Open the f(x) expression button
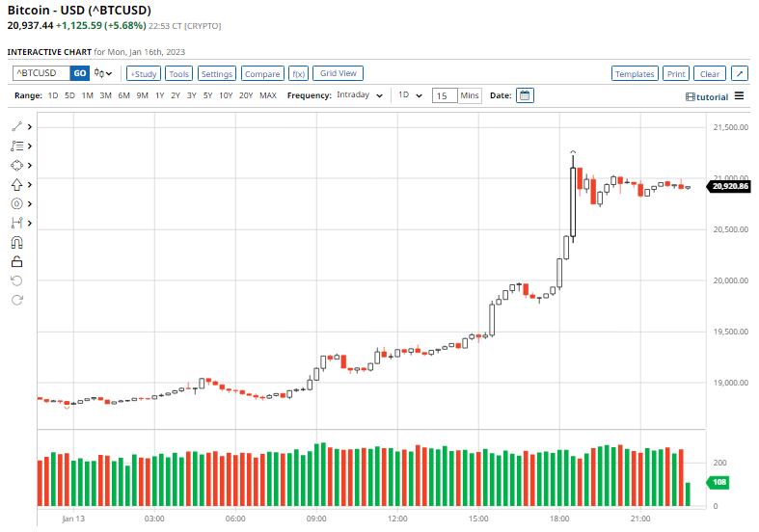 [x=299, y=73]
